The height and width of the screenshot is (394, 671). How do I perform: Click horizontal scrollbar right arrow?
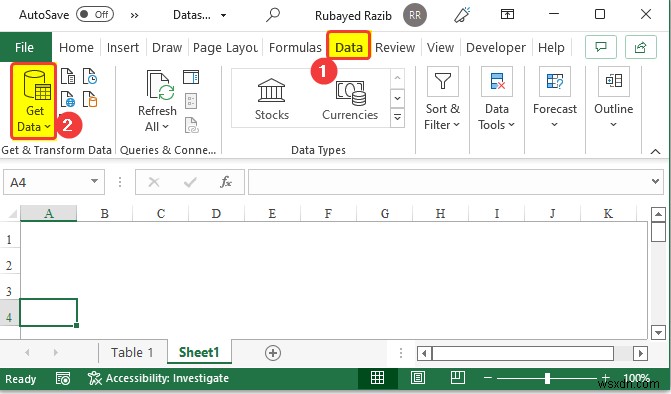point(641,353)
